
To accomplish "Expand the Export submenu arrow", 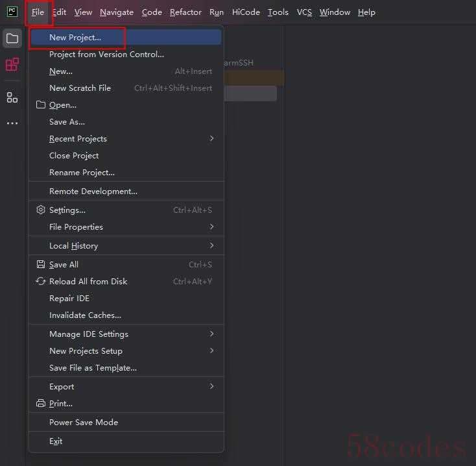I will coord(211,386).
